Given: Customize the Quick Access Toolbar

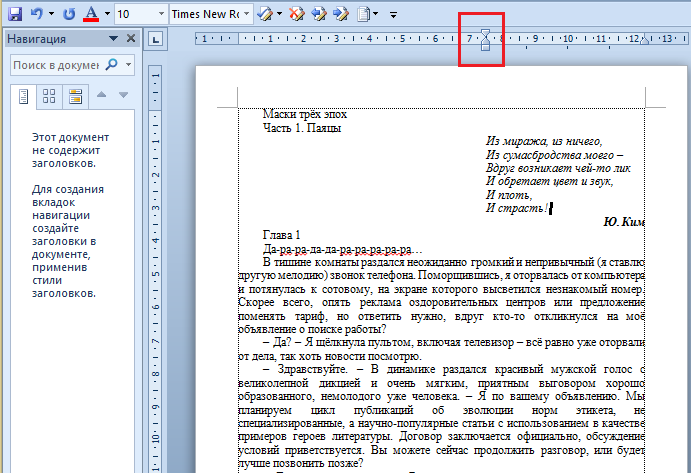Looking at the screenshot, I should click(x=393, y=15).
